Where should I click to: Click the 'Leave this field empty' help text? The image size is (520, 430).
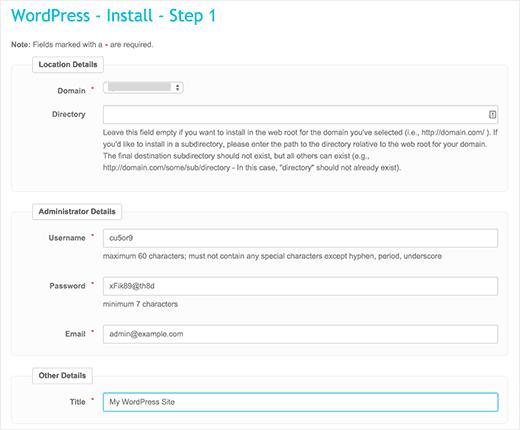coord(300,150)
